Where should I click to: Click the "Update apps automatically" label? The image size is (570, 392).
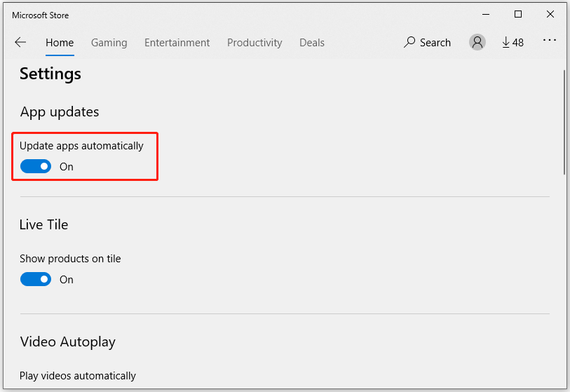81,146
